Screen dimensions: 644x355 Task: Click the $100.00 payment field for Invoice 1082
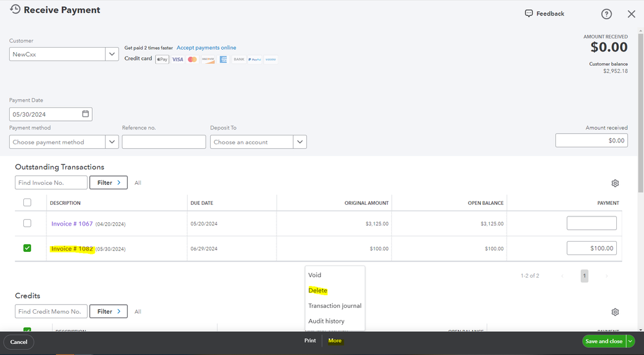(591, 248)
